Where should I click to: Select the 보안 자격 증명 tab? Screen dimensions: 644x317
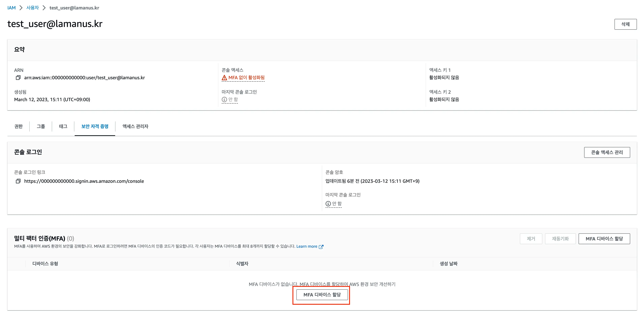coord(95,126)
